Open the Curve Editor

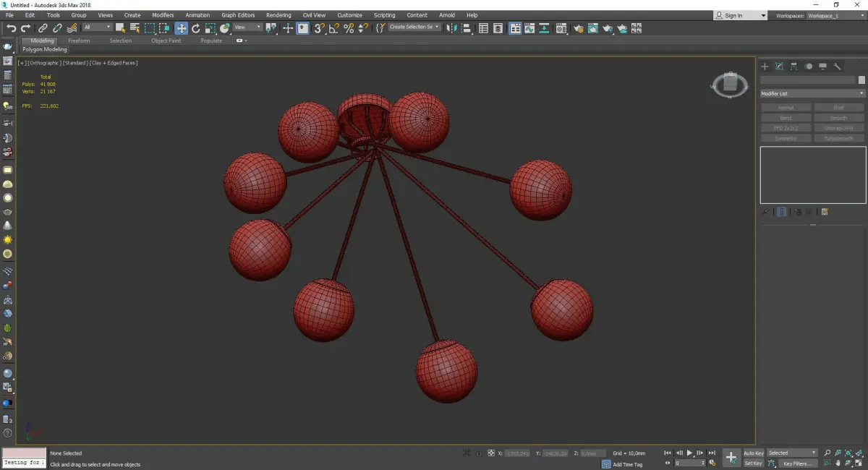529,28
